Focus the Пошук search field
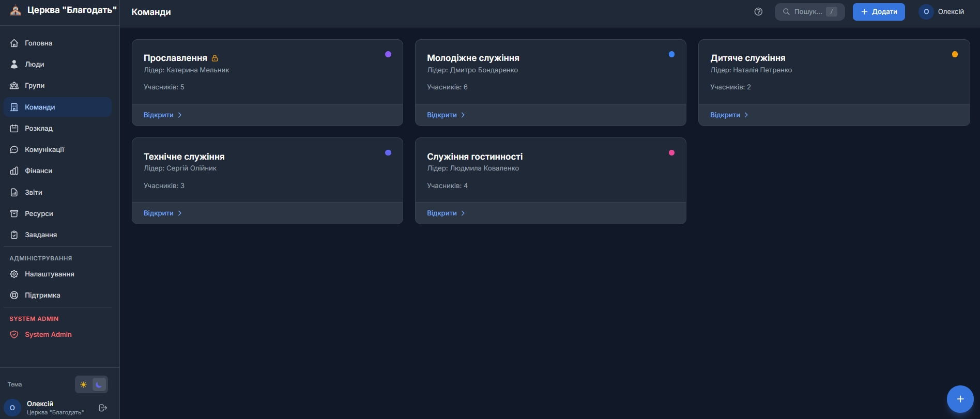The height and width of the screenshot is (419, 980). (x=809, y=12)
